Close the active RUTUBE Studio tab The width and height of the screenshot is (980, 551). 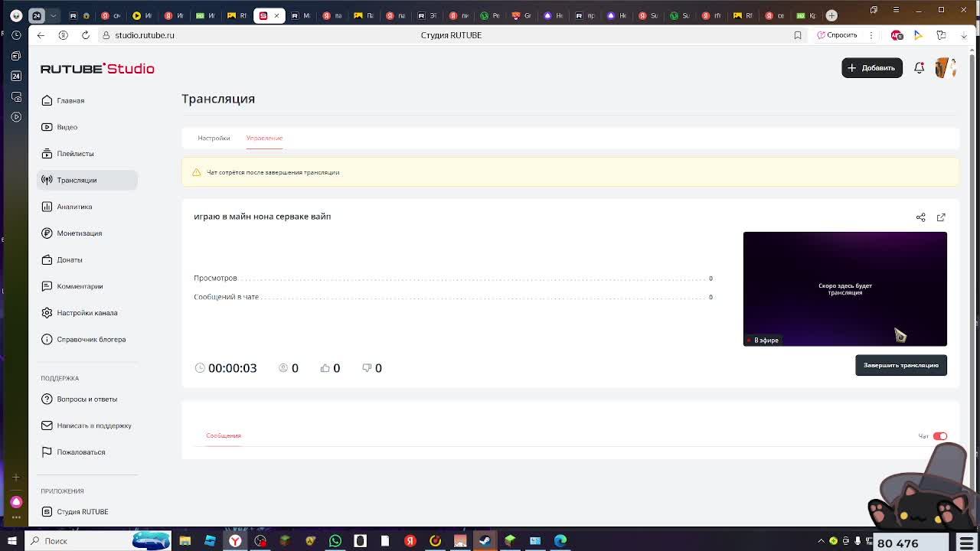(276, 15)
